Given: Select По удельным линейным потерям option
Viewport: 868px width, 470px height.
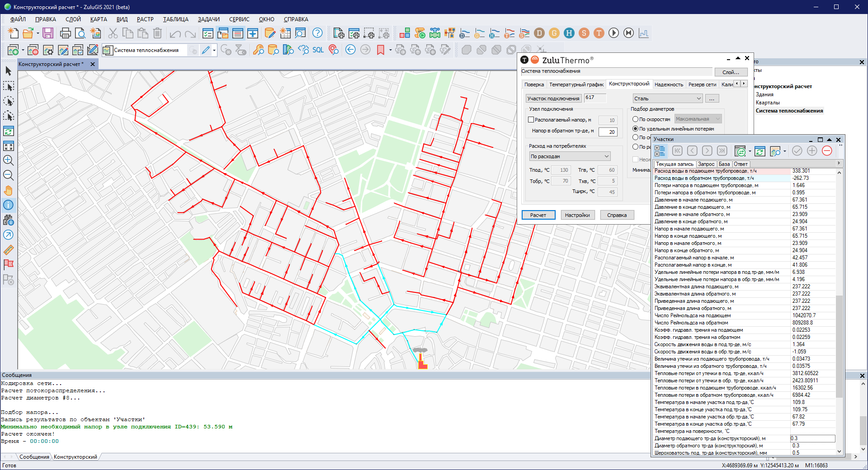Looking at the screenshot, I should pyautogui.click(x=635, y=129).
